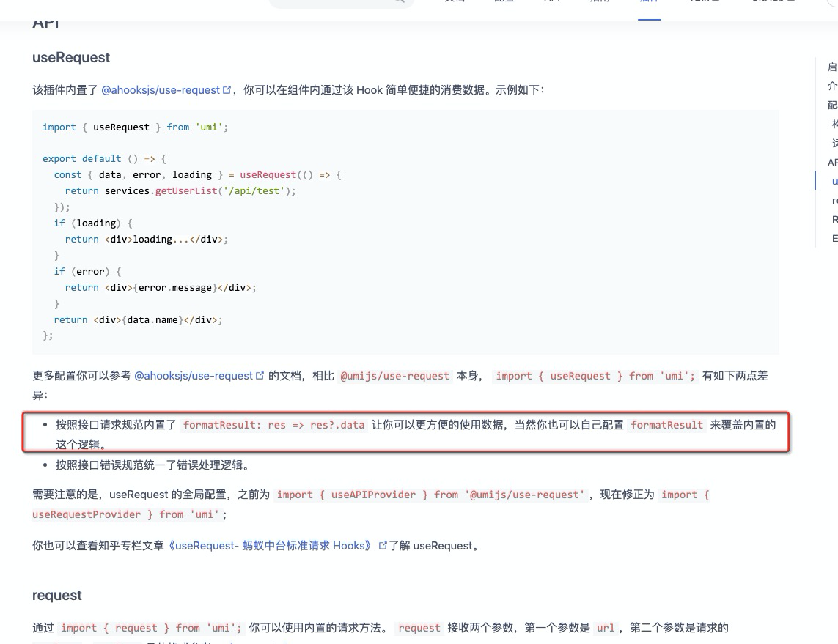Viewport: 838px width, 644px height.
Task: Switch to the 配置 navigation tab
Action: pos(505,1)
